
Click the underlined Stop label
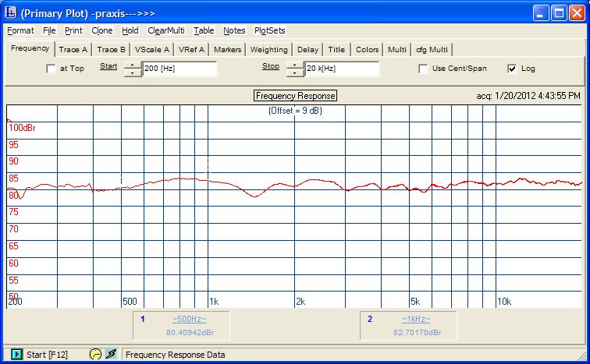(271, 66)
